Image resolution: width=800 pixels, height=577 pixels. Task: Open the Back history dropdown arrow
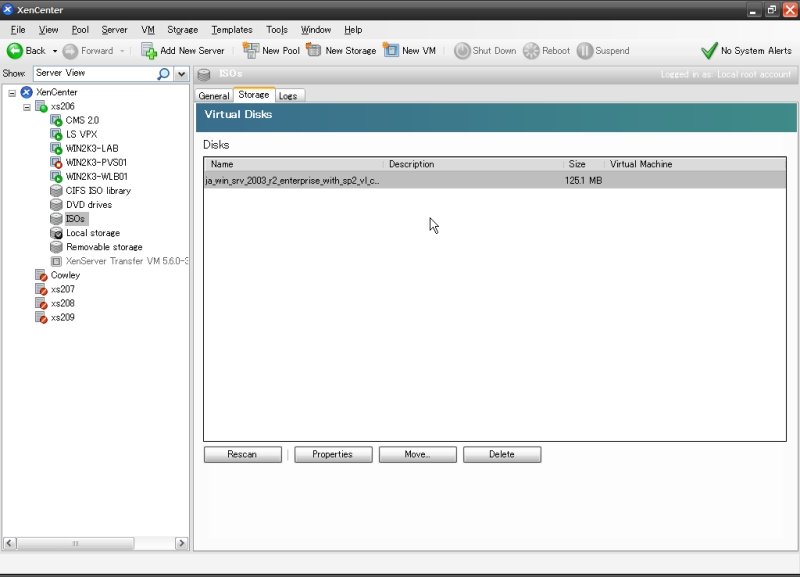click(55, 51)
